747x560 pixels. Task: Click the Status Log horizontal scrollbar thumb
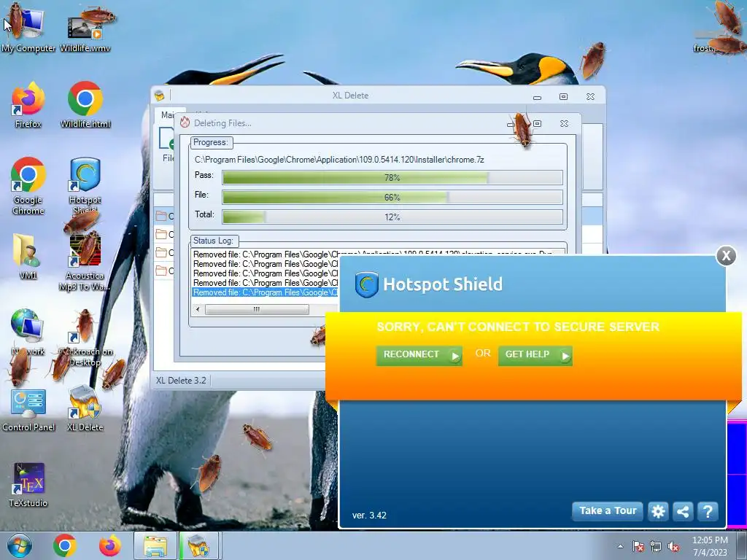coord(257,309)
